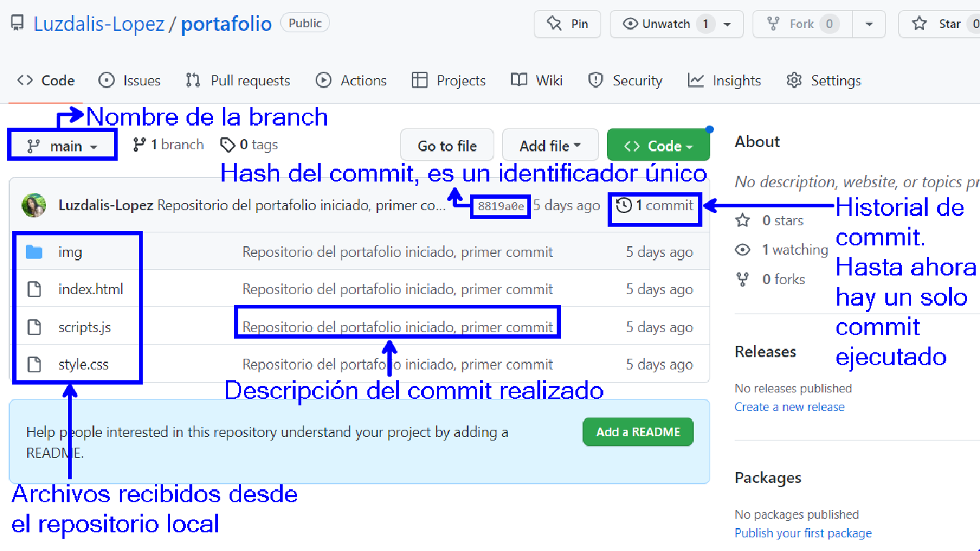View the 1 commit history link
The height and width of the screenshot is (551, 980).
tap(654, 206)
